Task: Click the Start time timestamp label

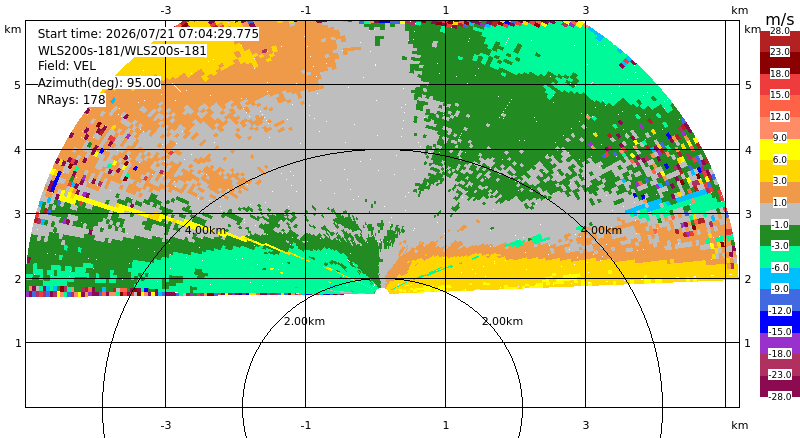Action: pyautogui.click(x=148, y=34)
